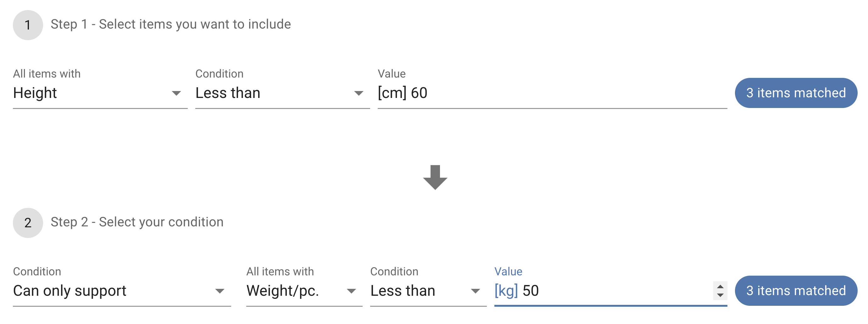This screenshot has height=324, width=868.
Task: Click the down arrow between the steps
Action: (x=435, y=177)
